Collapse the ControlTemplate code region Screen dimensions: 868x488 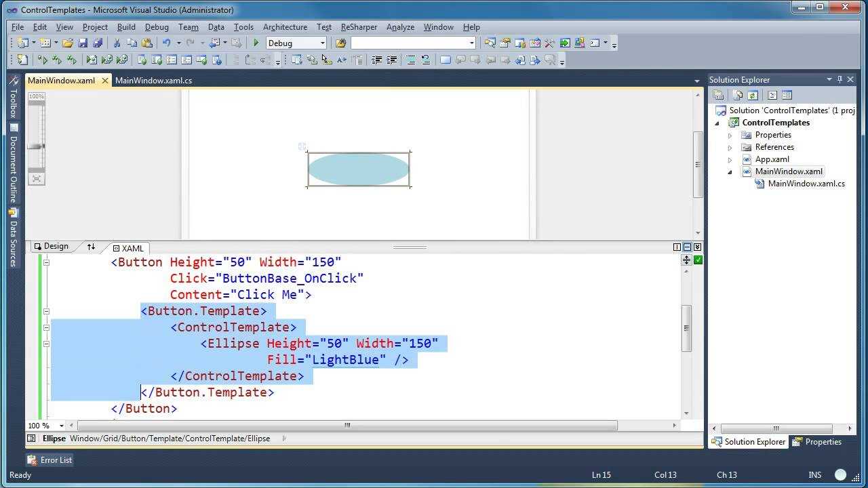tap(46, 327)
